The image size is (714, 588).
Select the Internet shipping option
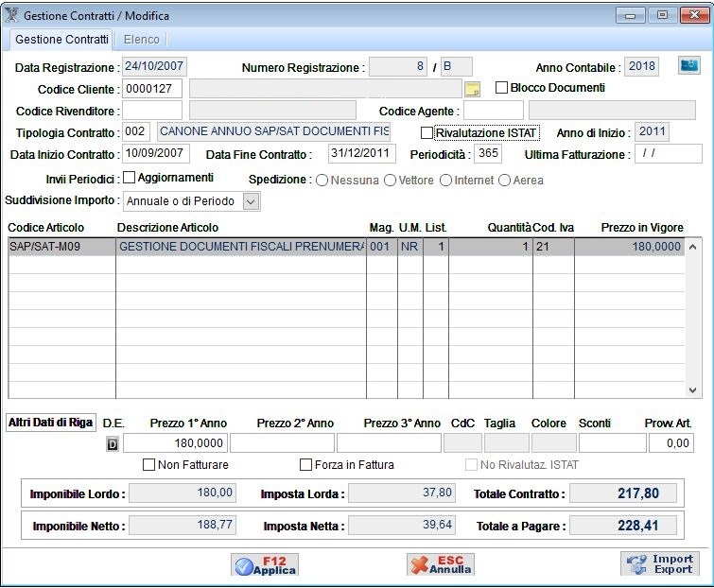tap(445, 181)
